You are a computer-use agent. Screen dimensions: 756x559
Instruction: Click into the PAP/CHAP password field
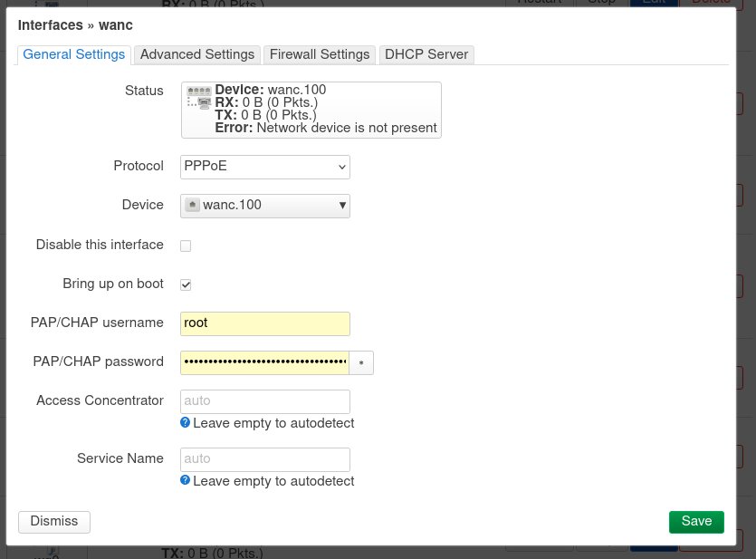click(x=264, y=362)
